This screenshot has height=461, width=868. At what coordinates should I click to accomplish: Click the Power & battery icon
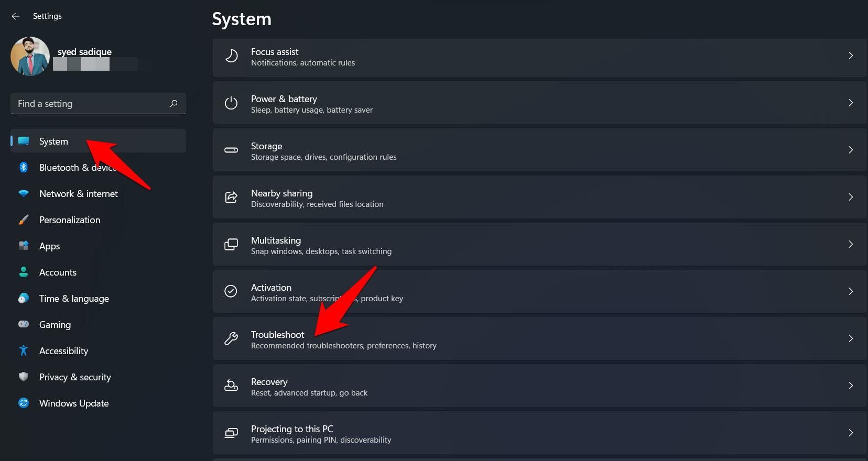[x=231, y=103]
